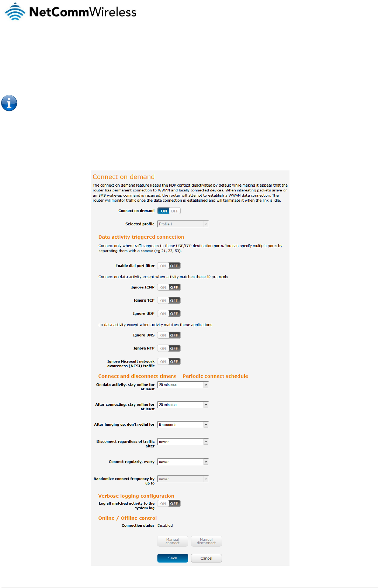
Task: Toggle Ignore Microsoft NCSI traffic switch
Action: [x=169, y=362]
